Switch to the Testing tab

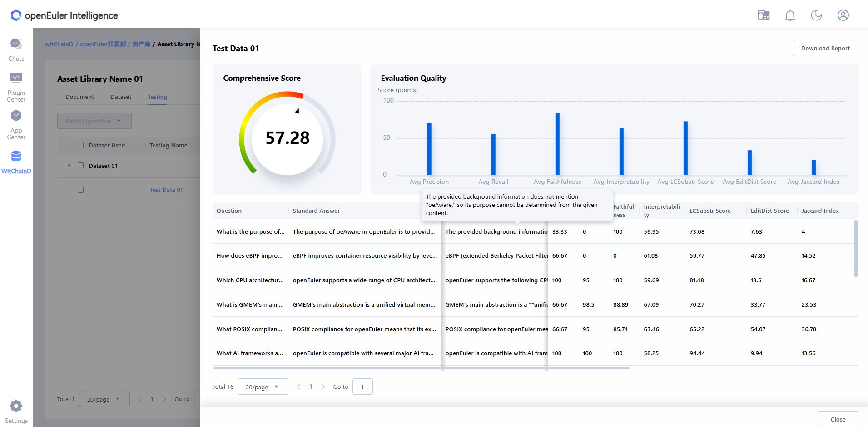[157, 97]
